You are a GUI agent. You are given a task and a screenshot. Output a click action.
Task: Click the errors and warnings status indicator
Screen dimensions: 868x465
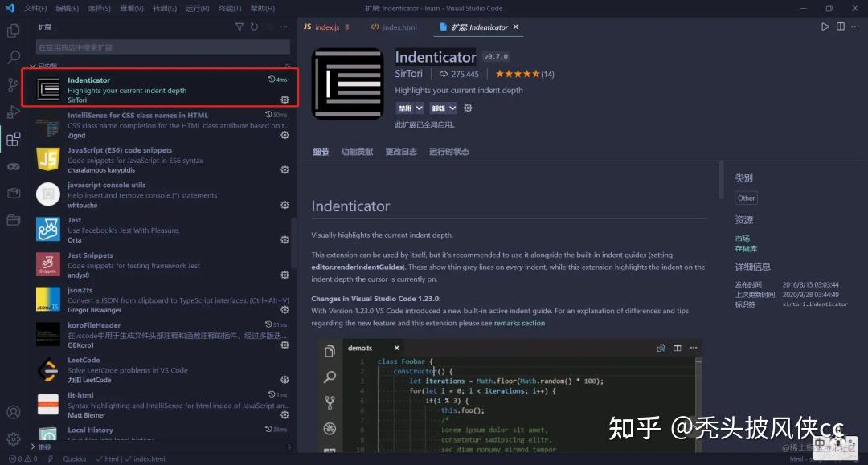click(23, 459)
